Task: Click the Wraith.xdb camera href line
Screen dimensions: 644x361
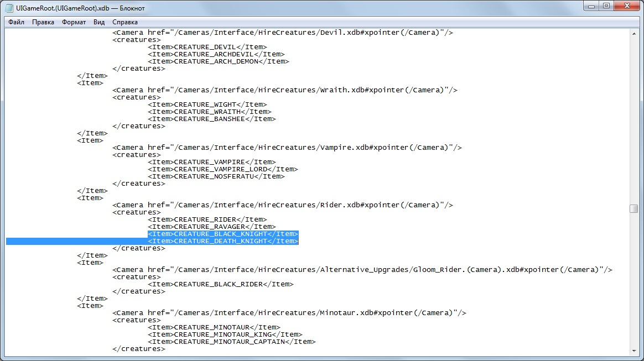Action: (x=284, y=90)
